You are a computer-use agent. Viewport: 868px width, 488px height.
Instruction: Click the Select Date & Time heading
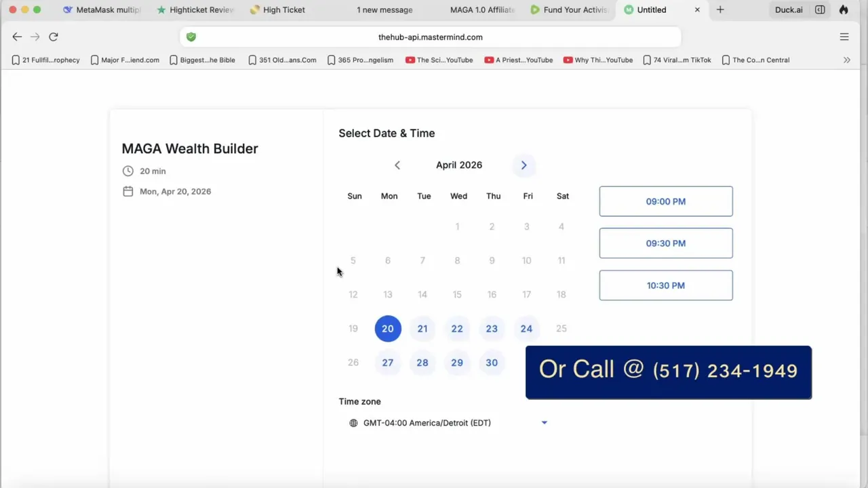point(387,133)
